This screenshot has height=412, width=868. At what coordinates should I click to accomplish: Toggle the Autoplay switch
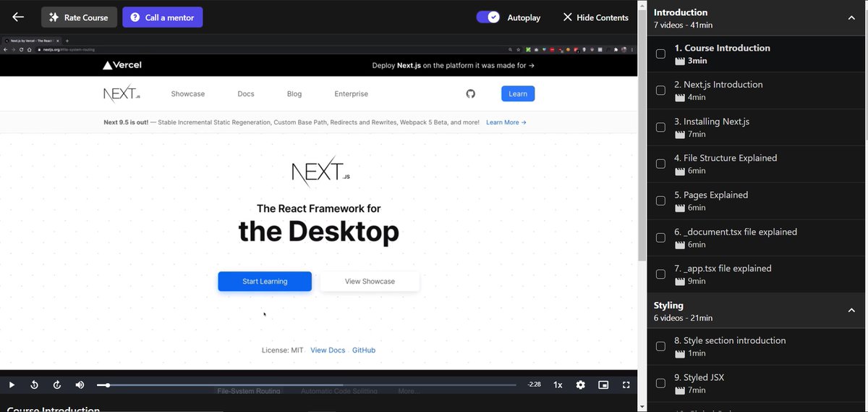click(x=488, y=17)
